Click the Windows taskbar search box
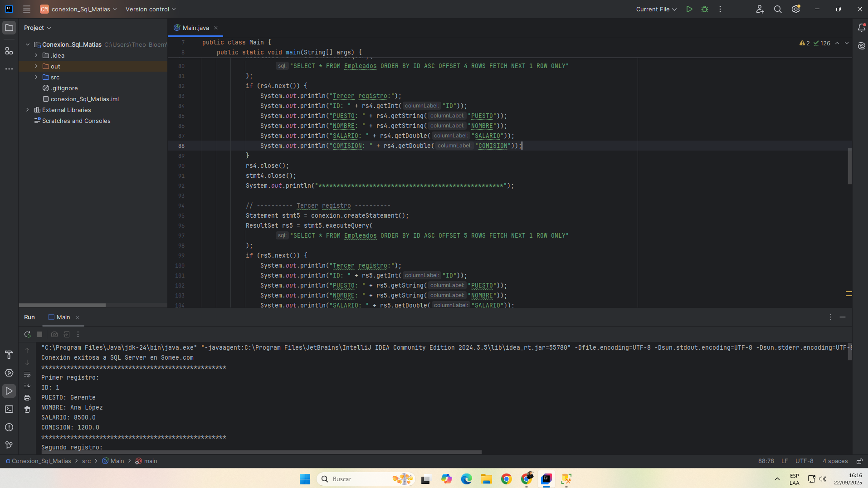868x488 pixels. pos(358,479)
